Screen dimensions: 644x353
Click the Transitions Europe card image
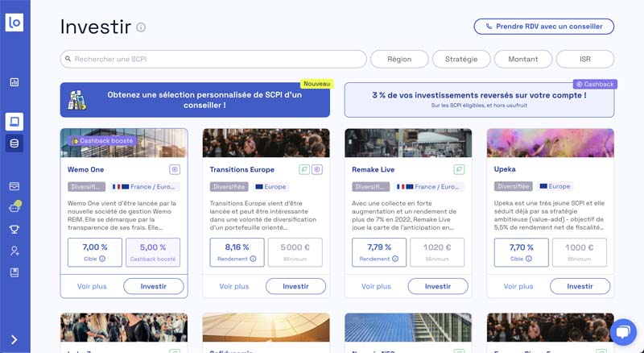point(266,143)
